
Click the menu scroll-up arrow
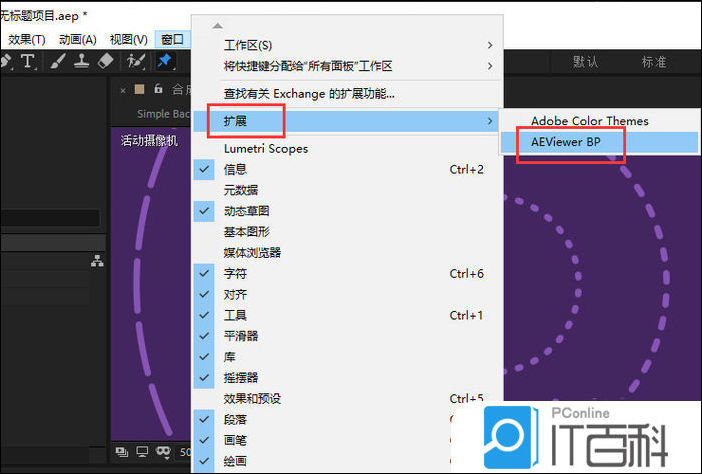[x=218, y=26]
